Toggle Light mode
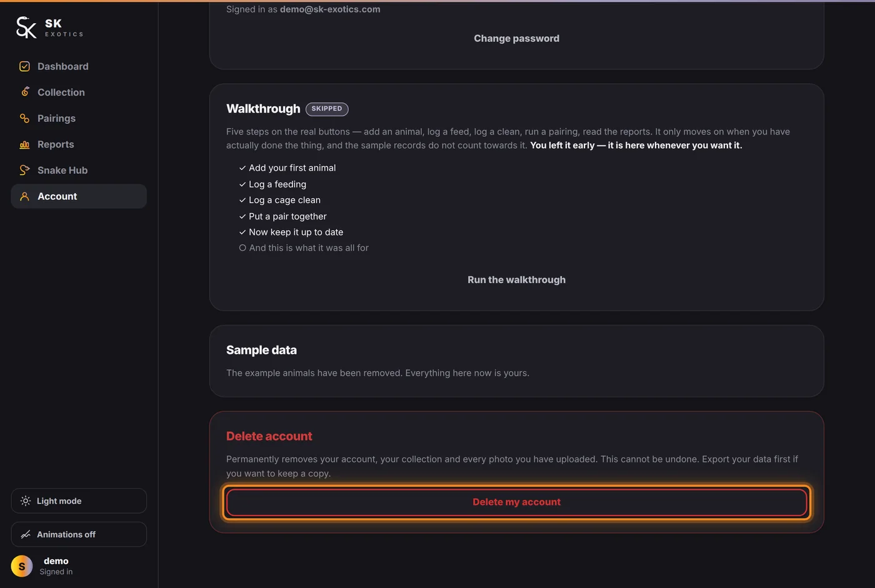The image size is (875, 588). click(x=79, y=501)
